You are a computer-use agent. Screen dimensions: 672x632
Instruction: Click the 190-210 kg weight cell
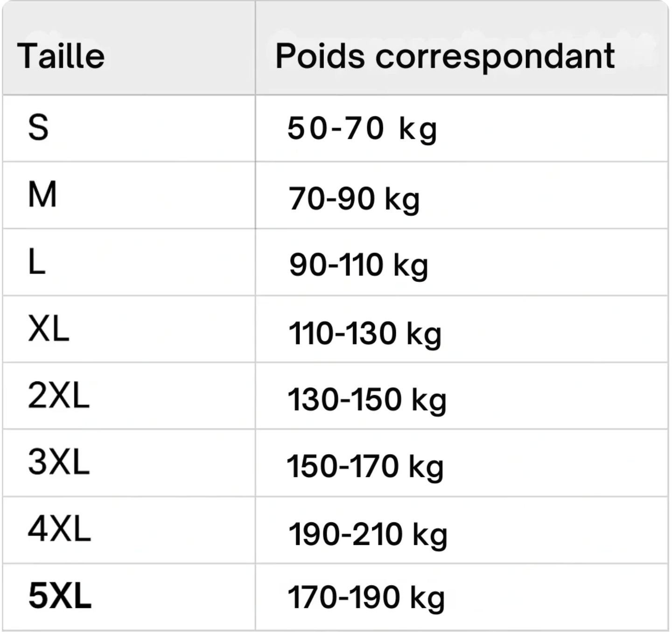pos(368,534)
